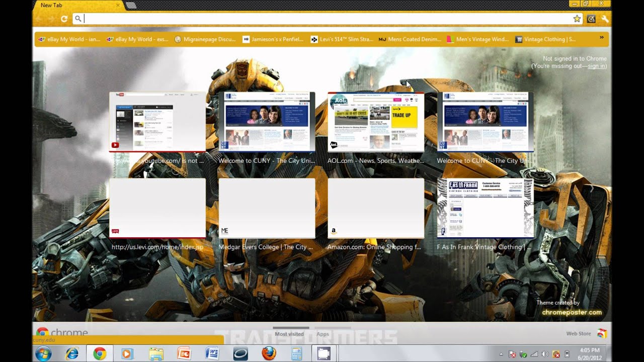Image resolution: width=644 pixels, height=362 pixels.
Task: Open the F As In Frank Vintage Clothing thumbnail
Action: click(x=485, y=208)
